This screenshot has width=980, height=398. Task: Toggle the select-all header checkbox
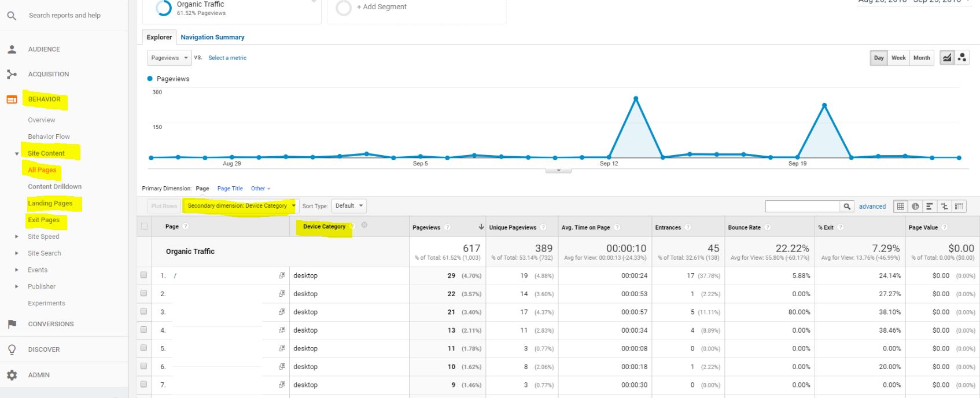[x=144, y=226]
